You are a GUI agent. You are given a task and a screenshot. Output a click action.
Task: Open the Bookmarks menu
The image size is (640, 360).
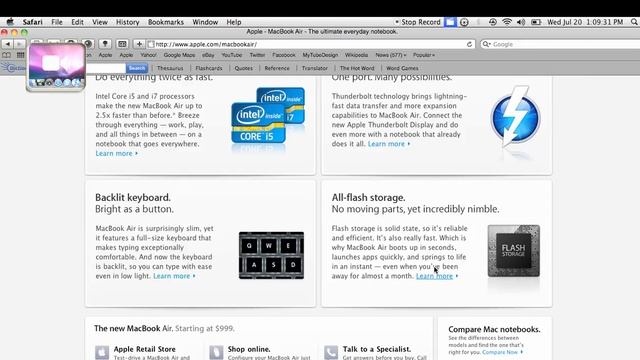[x=166, y=22]
